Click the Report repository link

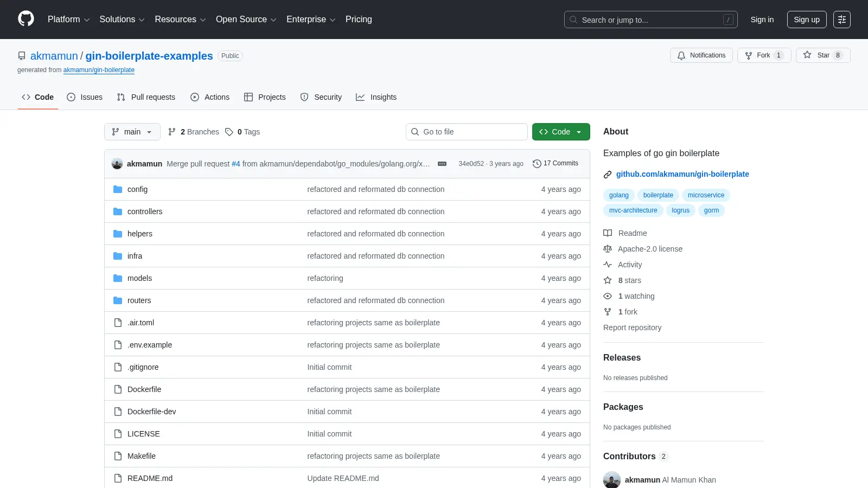tap(632, 328)
